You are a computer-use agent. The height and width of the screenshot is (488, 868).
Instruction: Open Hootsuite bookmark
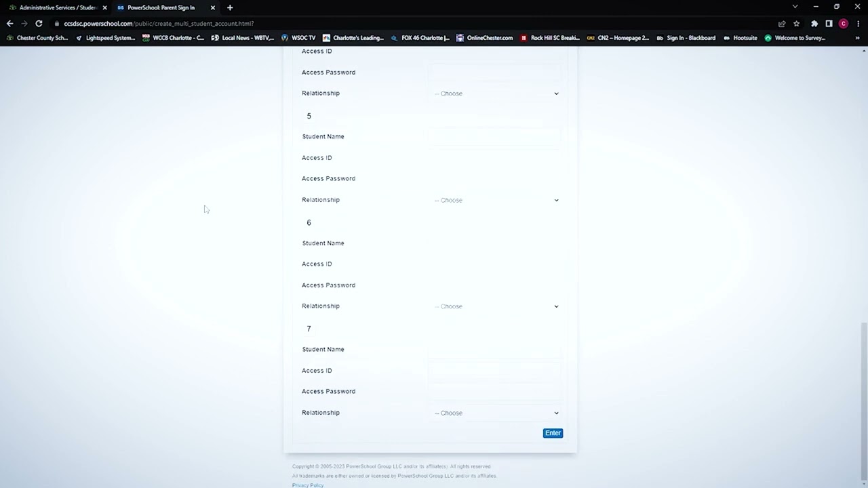[x=740, y=38]
